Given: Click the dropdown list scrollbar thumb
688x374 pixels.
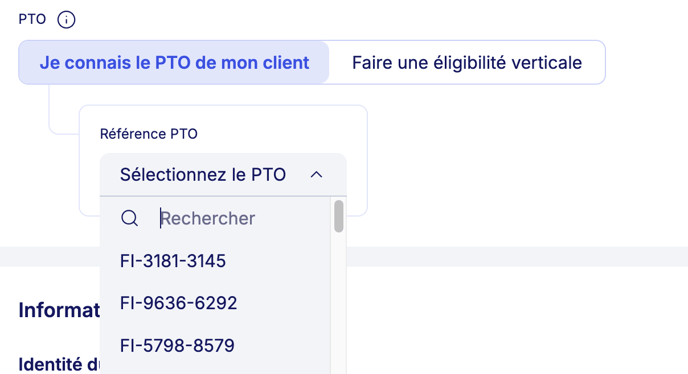Looking at the screenshot, I should pos(338,216).
